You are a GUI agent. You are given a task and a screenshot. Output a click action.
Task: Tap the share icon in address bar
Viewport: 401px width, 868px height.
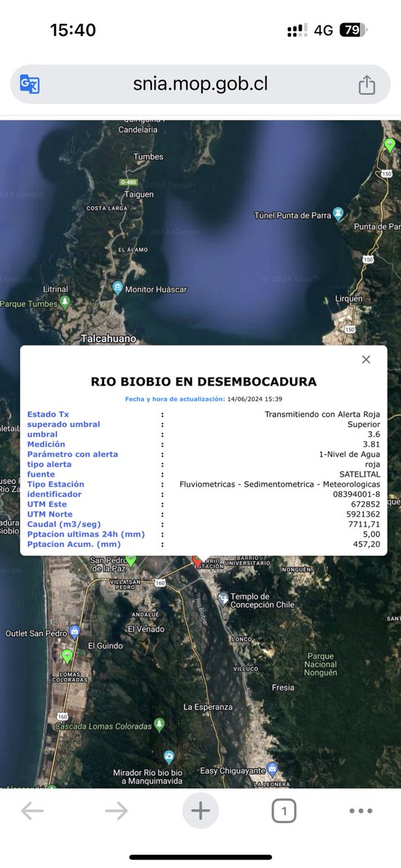tap(367, 84)
